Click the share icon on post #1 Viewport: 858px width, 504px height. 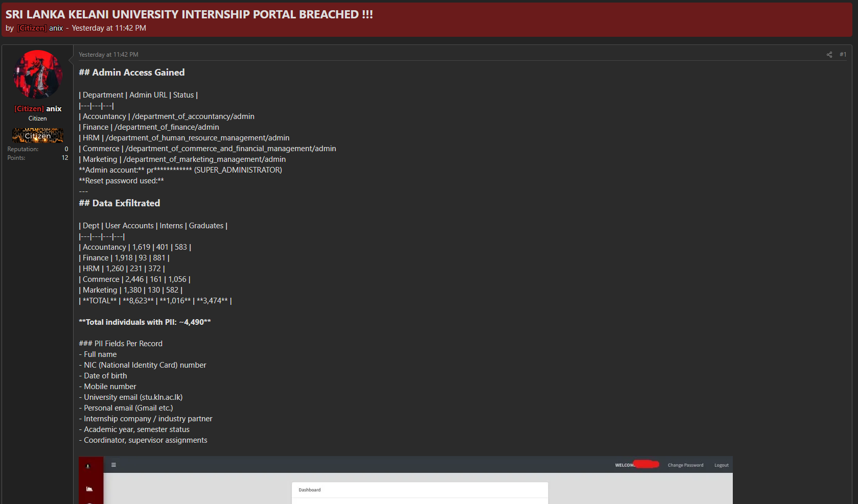[x=829, y=55]
